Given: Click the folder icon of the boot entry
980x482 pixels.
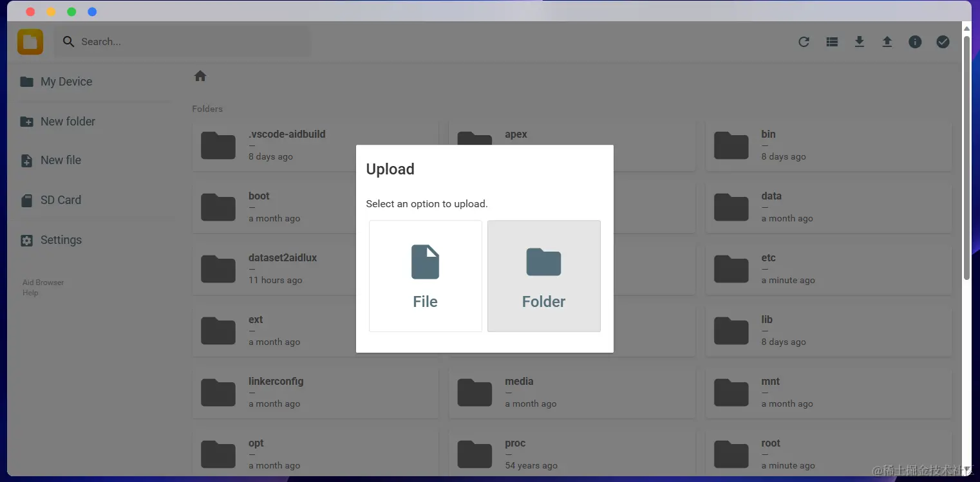Looking at the screenshot, I should pos(218,207).
